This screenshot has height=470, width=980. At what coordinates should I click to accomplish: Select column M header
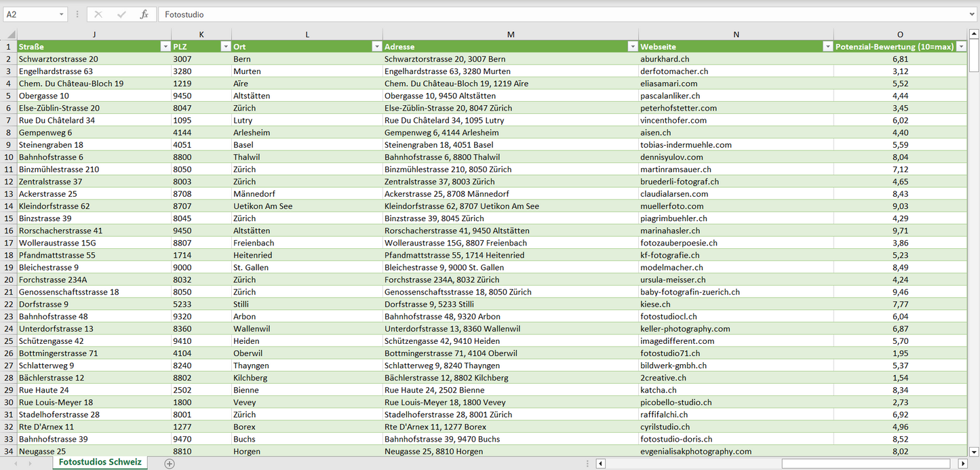(x=510, y=35)
